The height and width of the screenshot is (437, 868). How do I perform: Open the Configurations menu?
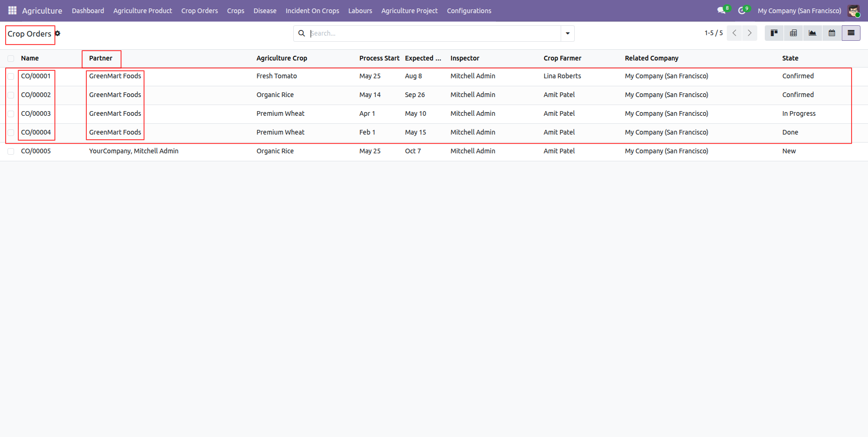(x=469, y=11)
